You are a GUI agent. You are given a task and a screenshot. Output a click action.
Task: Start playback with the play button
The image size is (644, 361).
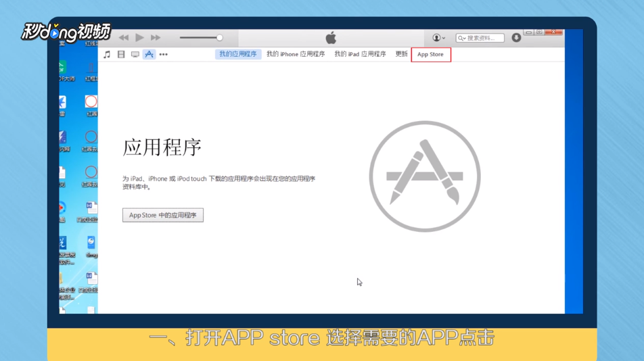pos(139,38)
